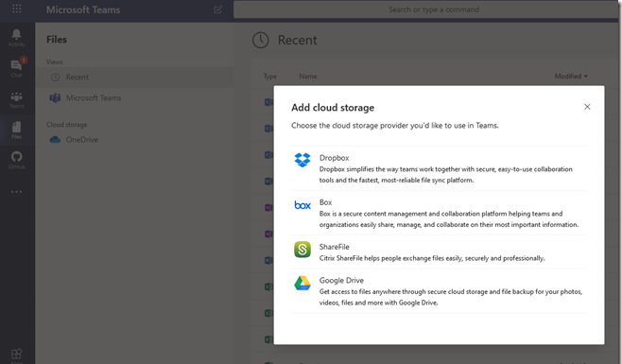Select Google Drive cloud storage option

439,290
